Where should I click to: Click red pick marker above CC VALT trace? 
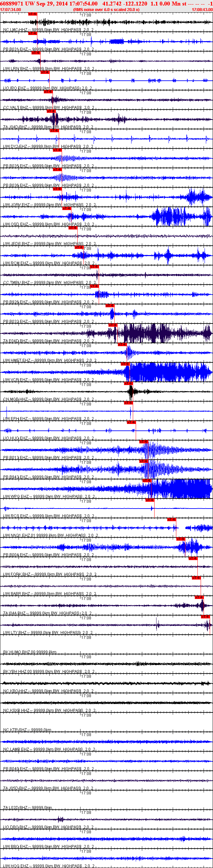tap(48, 92)
